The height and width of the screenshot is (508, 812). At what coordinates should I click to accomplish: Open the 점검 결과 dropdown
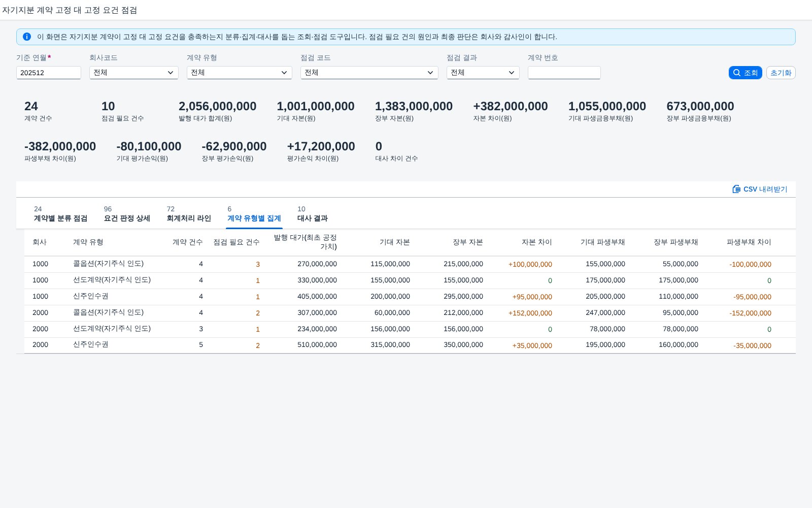point(483,73)
